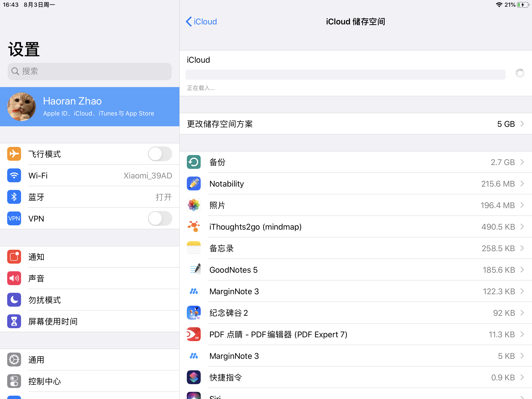Viewport: 532px width, 399px height.
Task: Tap the 纪念碑谷 2 game icon
Action: tap(194, 313)
